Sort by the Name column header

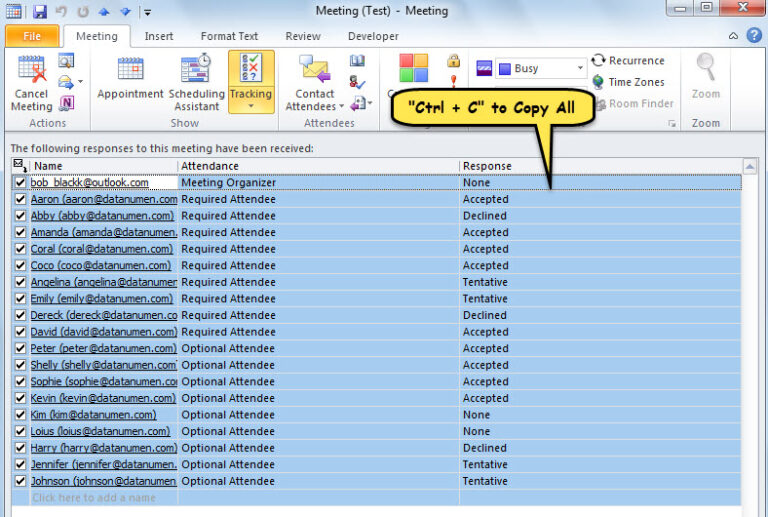103,166
